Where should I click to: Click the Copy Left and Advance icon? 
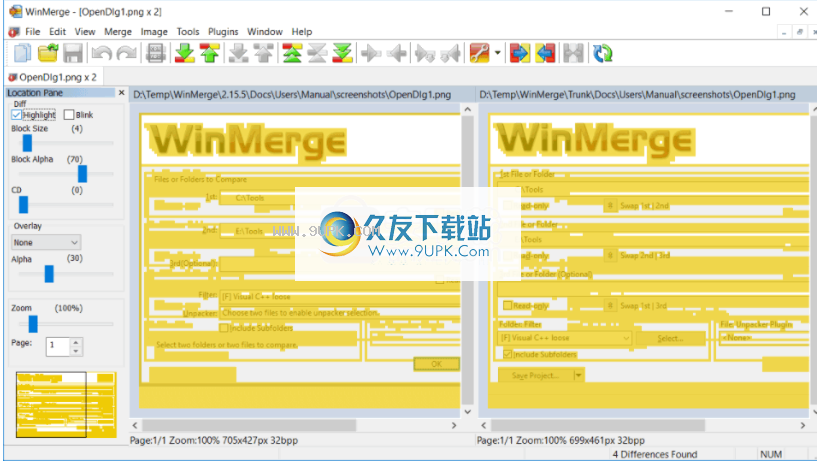[451, 53]
